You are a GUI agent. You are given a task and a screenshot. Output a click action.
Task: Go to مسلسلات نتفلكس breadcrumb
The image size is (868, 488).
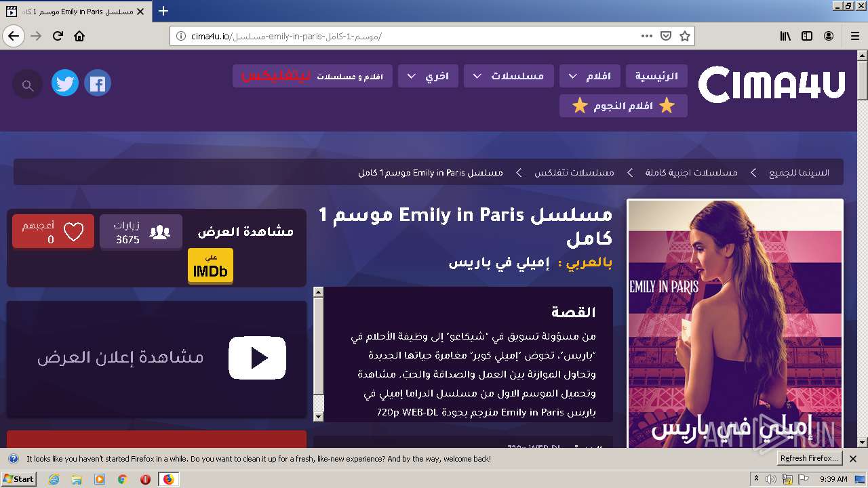[x=574, y=173]
